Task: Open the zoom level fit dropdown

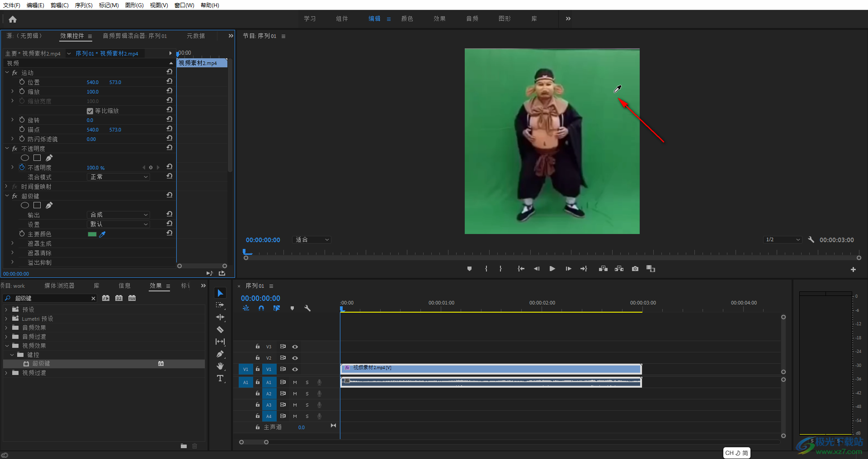Action: 312,239
